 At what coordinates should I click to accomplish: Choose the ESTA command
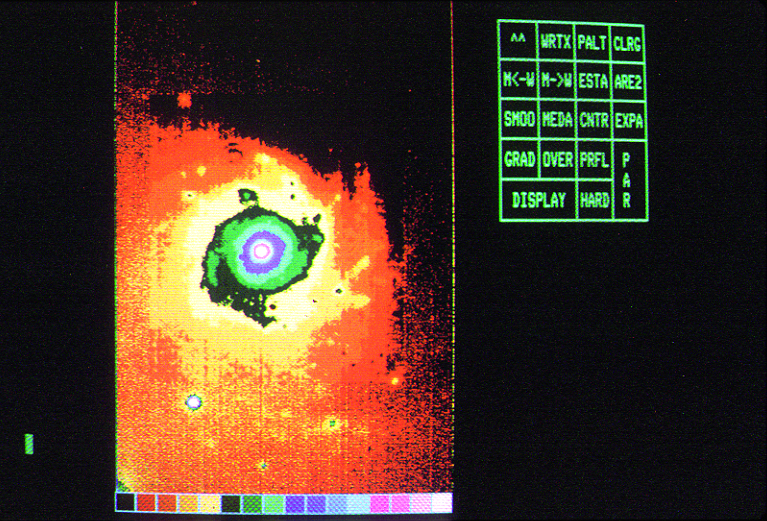(x=593, y=80)
